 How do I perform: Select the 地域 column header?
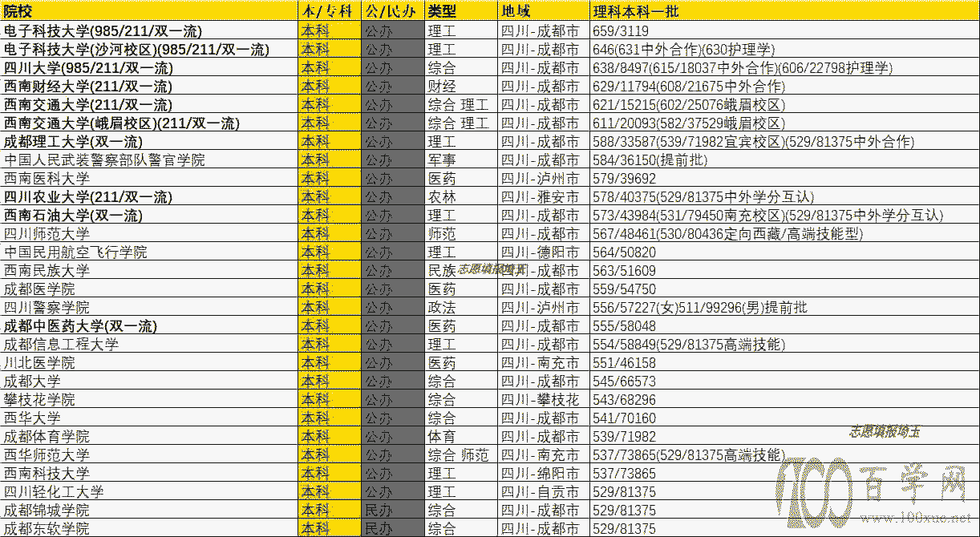(x=543, y=11)
